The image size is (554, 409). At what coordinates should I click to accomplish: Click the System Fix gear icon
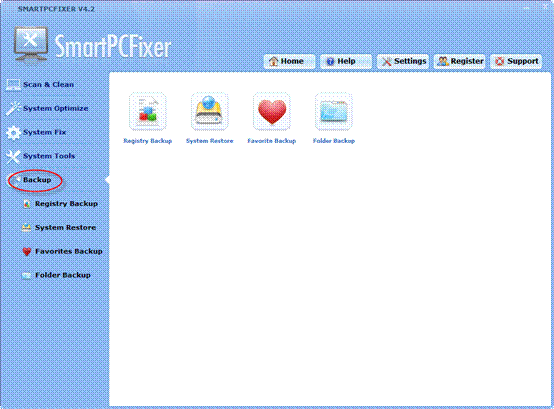13,132
